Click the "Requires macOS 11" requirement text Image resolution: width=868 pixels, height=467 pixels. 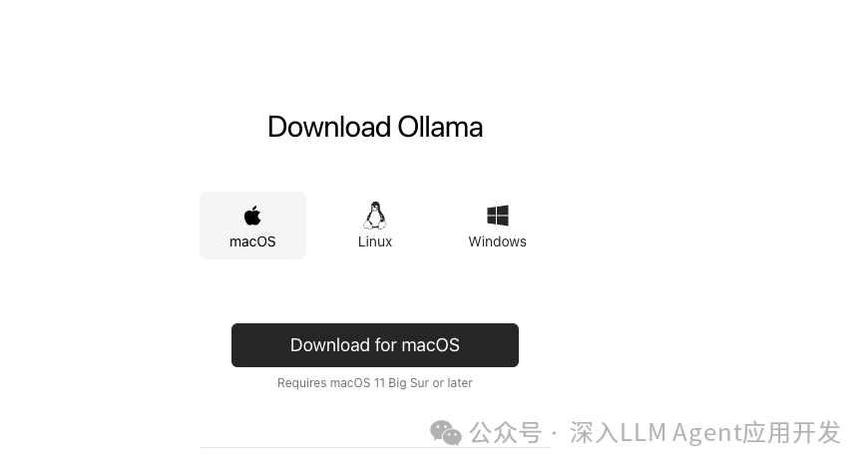[331, 383]
